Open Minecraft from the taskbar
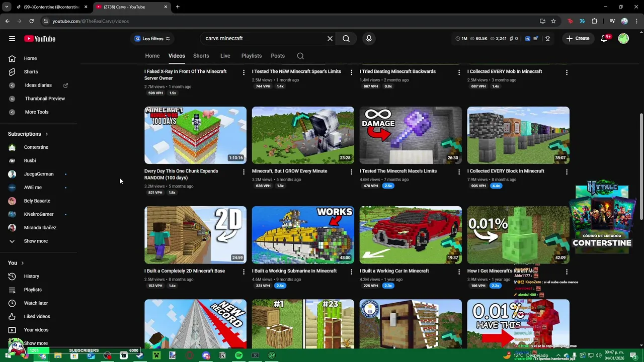 click(x=156, y=356)
